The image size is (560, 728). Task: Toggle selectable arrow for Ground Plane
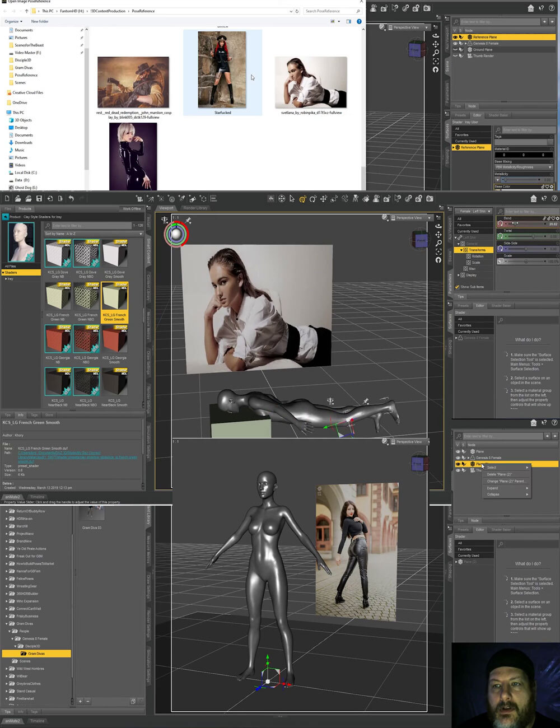[461, 49]
